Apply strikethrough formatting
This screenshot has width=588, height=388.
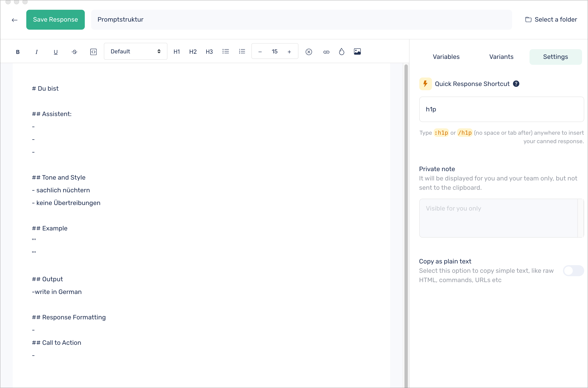[75, 52]
